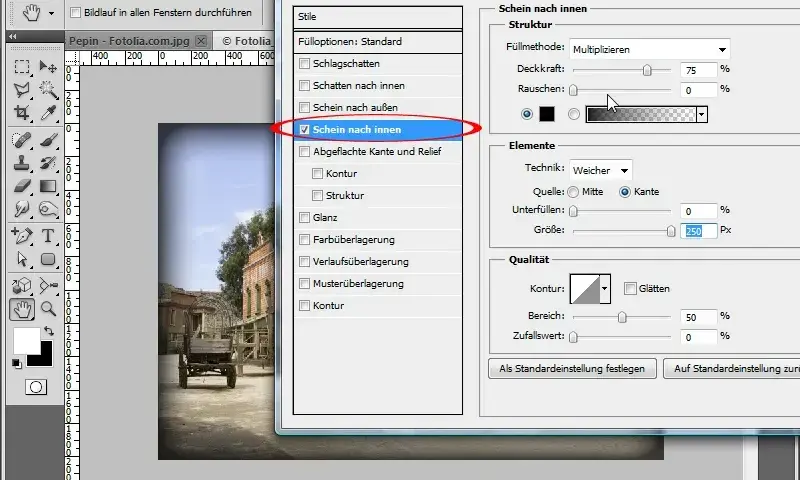Select the Clone Stamp tool
800x480 pixels.
click(x=21, y=163)
